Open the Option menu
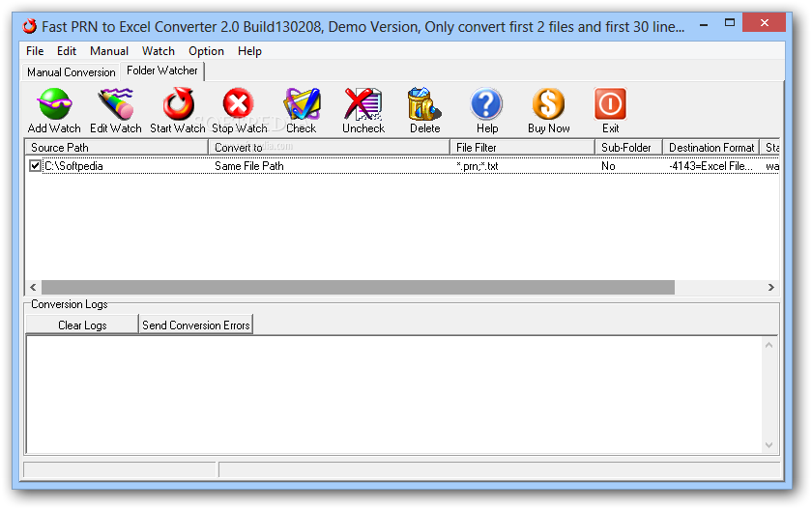 coord(206,50)
